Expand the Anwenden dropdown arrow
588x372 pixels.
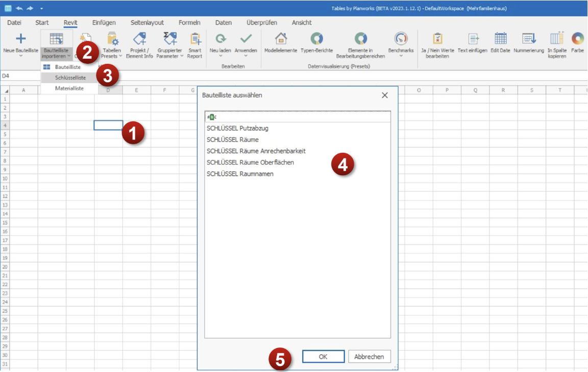click(x=246, y=56)
